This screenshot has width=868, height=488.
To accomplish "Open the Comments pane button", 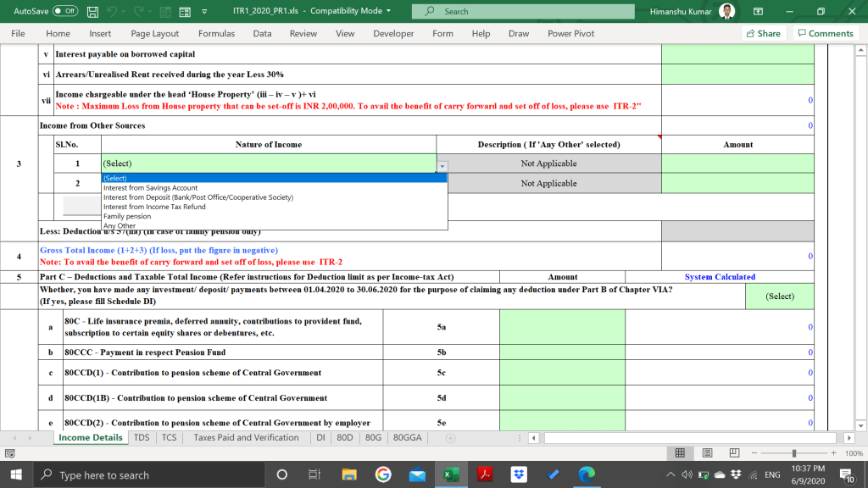I will point(826,33).
